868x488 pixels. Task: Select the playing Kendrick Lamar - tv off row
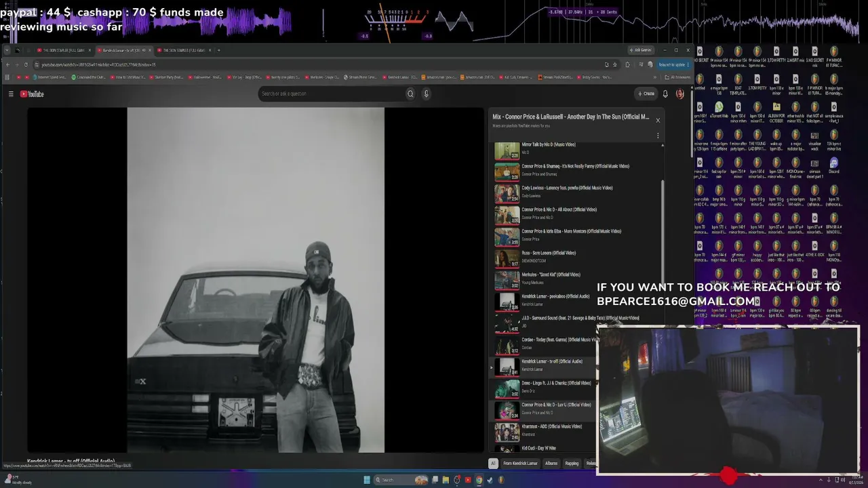pyautogui.click(x=543, y=367)
